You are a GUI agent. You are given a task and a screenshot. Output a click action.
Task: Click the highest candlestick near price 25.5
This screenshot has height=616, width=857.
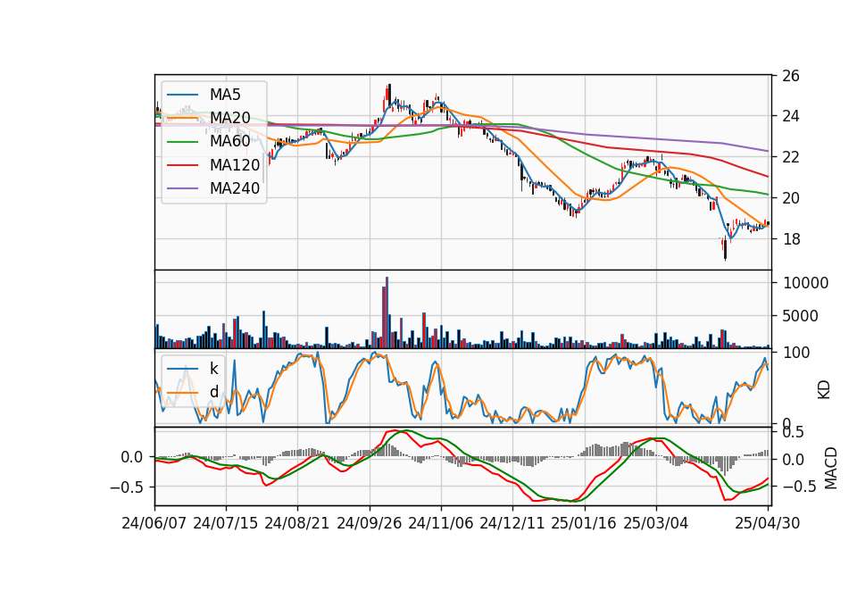[389, 94]
